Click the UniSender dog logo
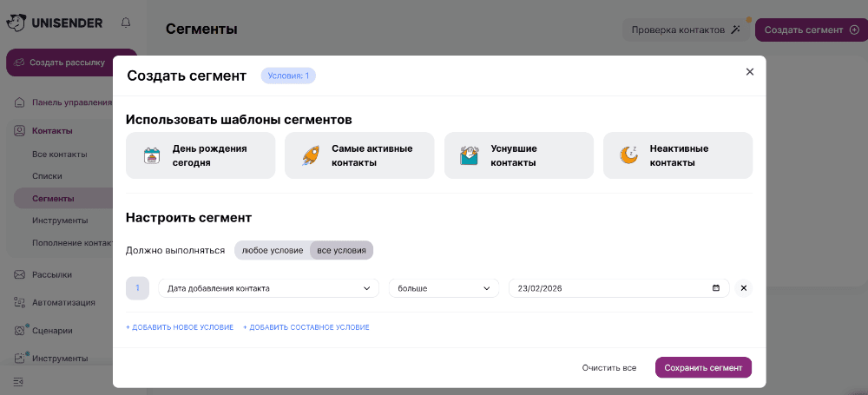 click(x=16, y=23)
